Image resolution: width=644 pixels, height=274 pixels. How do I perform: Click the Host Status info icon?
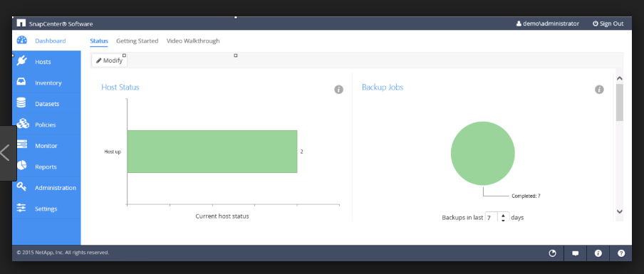338,90
